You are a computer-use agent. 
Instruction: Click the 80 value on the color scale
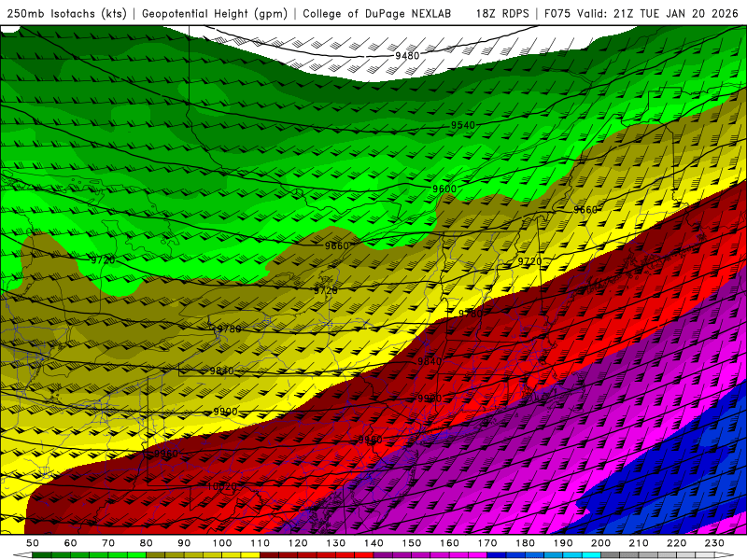coord(147,543)
